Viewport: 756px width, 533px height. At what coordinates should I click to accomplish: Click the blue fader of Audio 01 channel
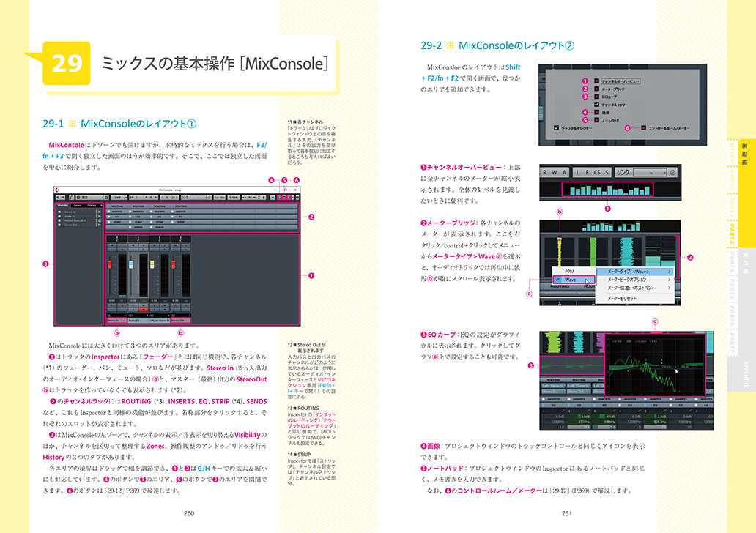pos(131,264)
